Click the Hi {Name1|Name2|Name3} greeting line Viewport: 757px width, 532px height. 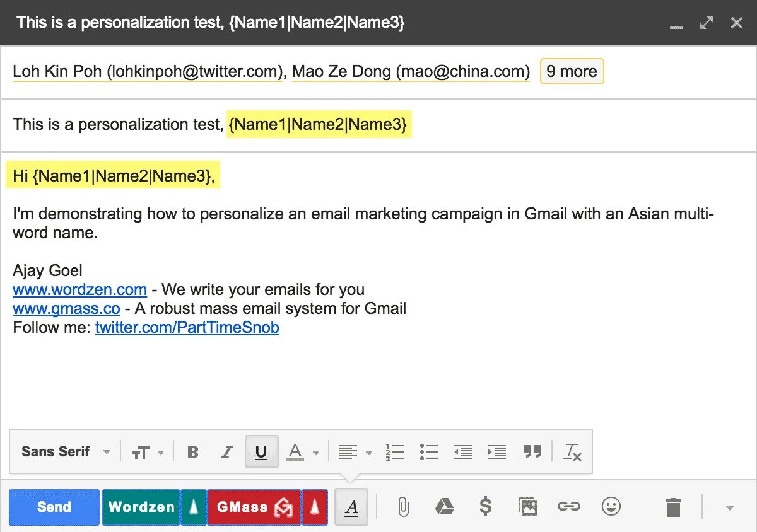coord(114,176)
